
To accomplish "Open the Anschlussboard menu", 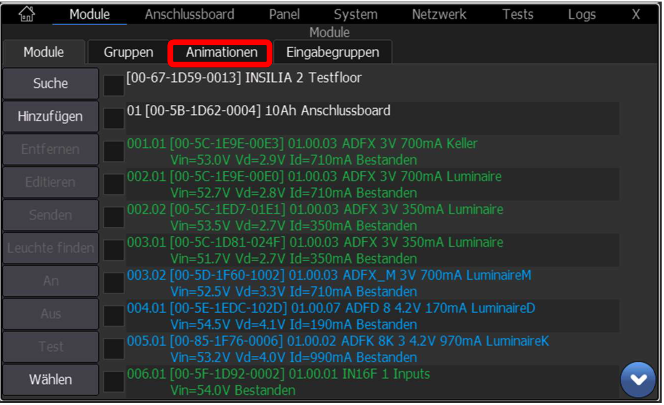I will click(x=189, y=14).
